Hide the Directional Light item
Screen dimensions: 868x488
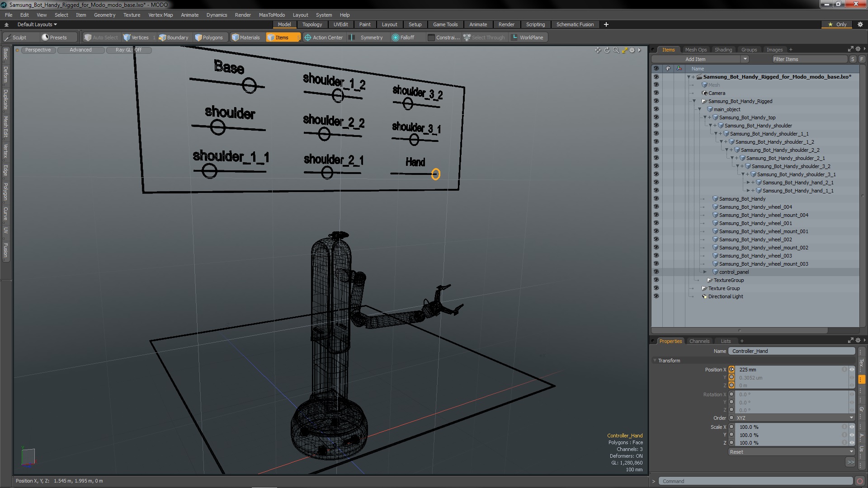tap(656, 296)
